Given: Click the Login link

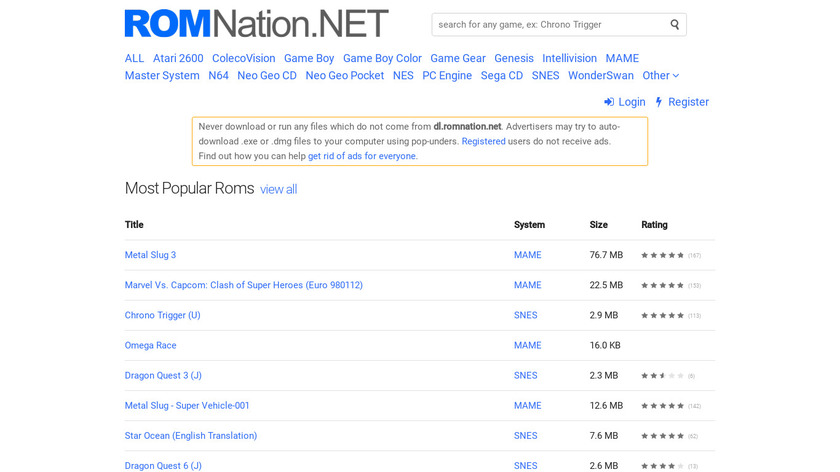Looking at the screenshot, I should click(632, 102).
